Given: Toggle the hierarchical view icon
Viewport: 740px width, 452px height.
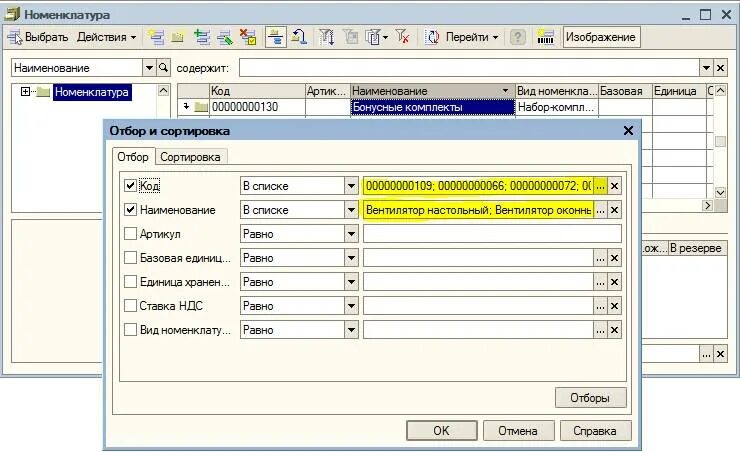Looking at the screenshot, I should [x=276, y=37].
